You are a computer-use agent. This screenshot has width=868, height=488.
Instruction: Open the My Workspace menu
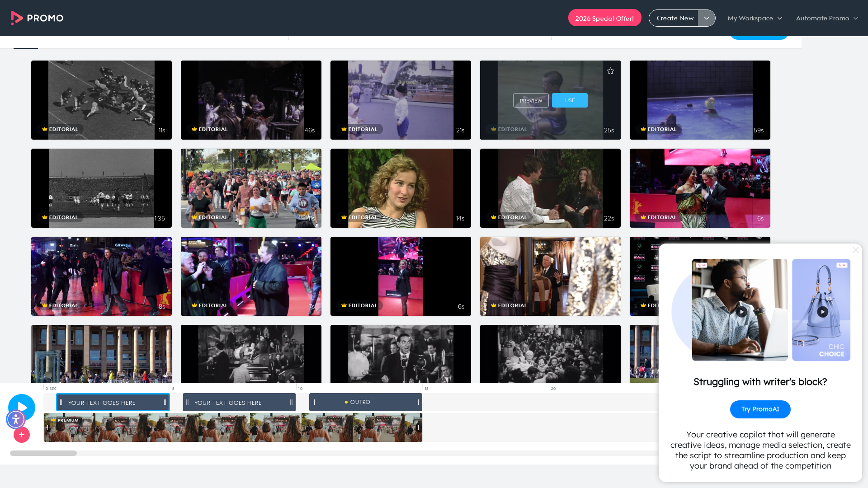(x=755, y=18)
